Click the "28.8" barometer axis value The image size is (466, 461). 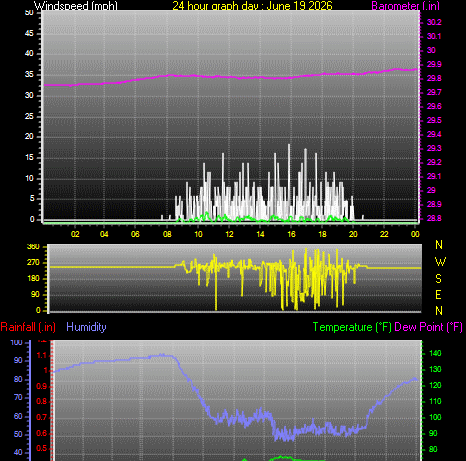coord(434,218)
